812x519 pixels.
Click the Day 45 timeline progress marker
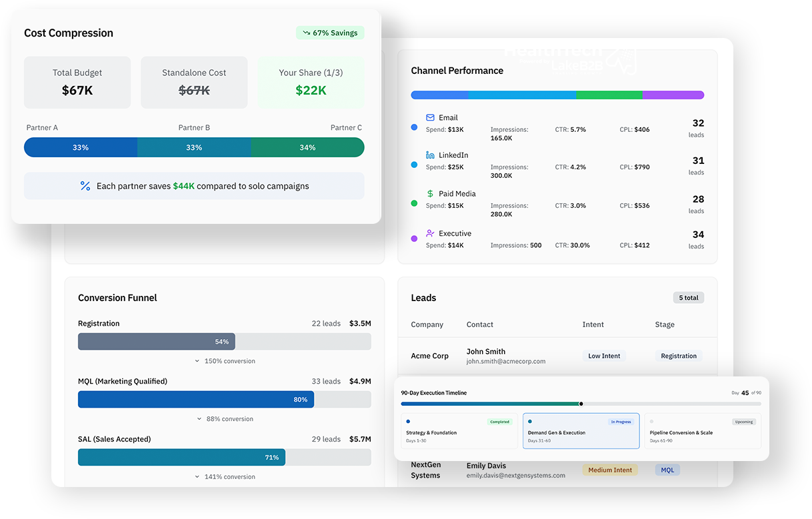tap(581, 404)
